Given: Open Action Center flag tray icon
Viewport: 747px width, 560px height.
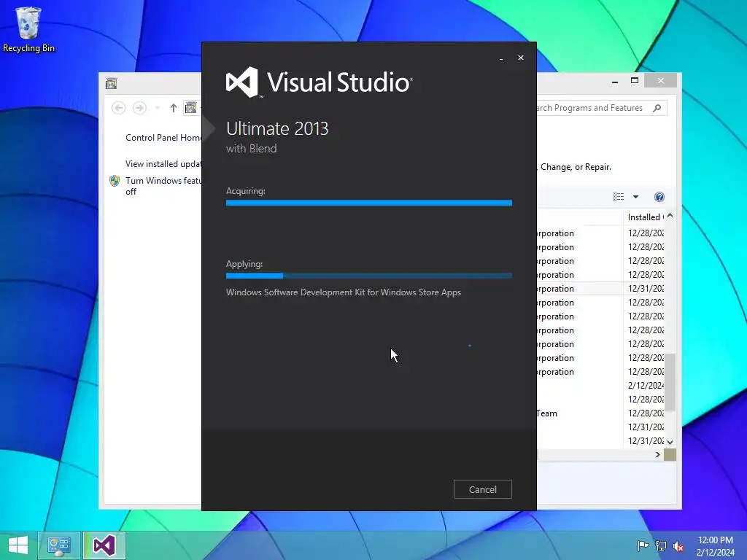Looking at the screenshot, I should tap(643, 546).
